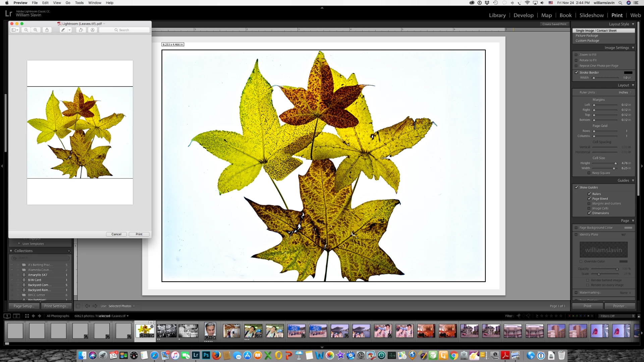Click the Stroke Border color swatch
The width and height of the screenshot is (644, 362).
628,72
